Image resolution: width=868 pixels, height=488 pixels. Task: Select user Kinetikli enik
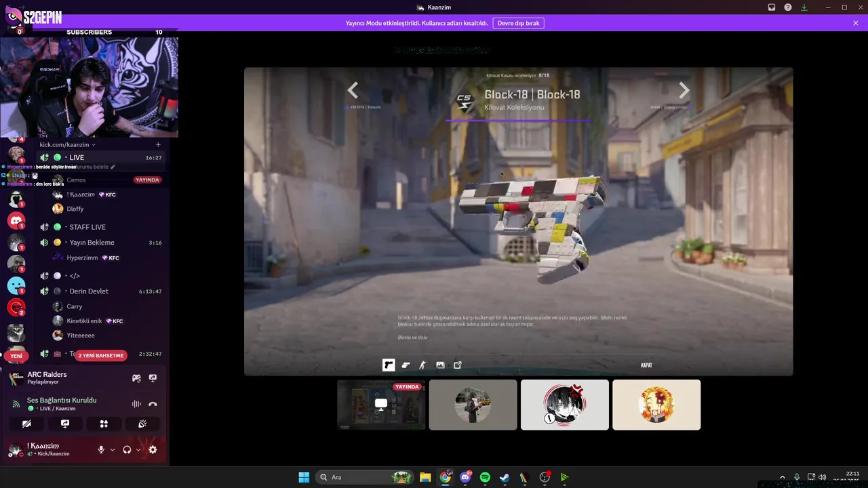pos(107,321)
